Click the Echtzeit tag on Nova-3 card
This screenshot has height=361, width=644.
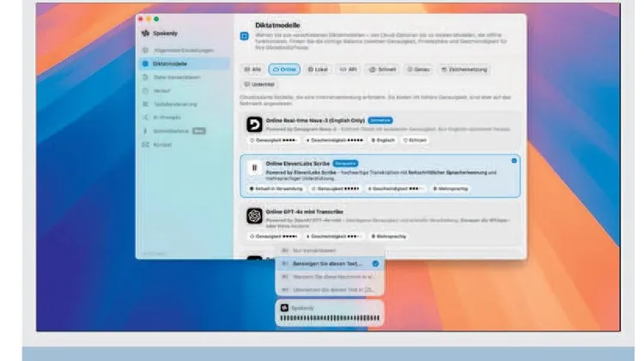coord(415,141)
